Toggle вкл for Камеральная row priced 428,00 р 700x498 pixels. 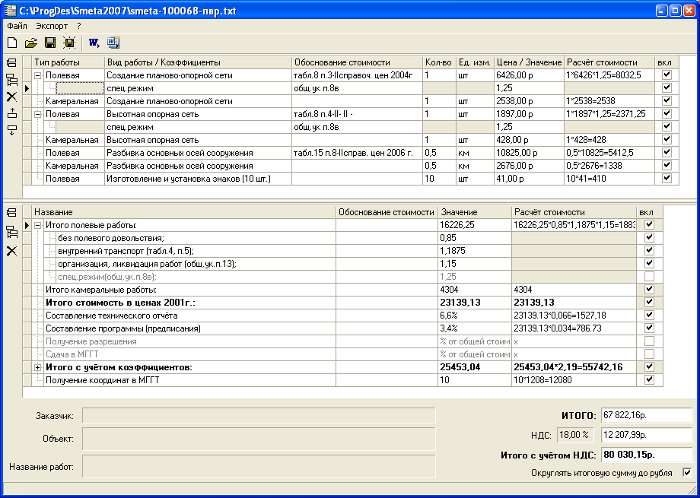tap(667, 140)
